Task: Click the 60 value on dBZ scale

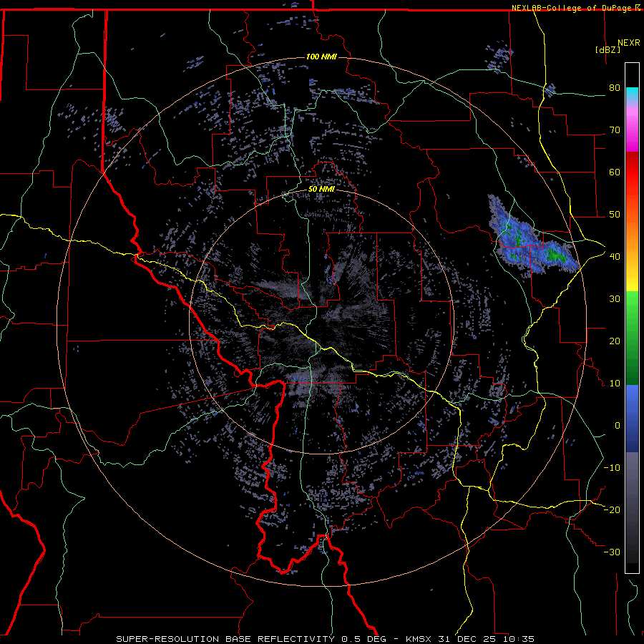Action: (x=615, y=172)
